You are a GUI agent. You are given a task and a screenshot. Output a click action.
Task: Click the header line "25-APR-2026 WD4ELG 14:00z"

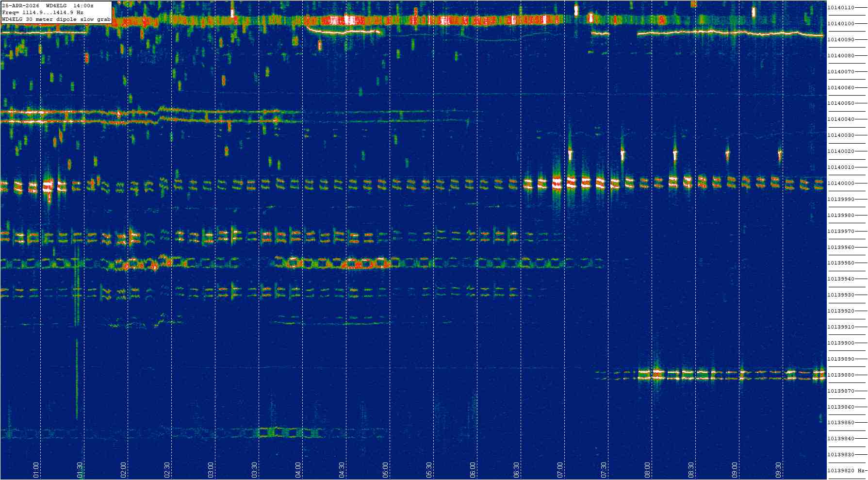48,5
